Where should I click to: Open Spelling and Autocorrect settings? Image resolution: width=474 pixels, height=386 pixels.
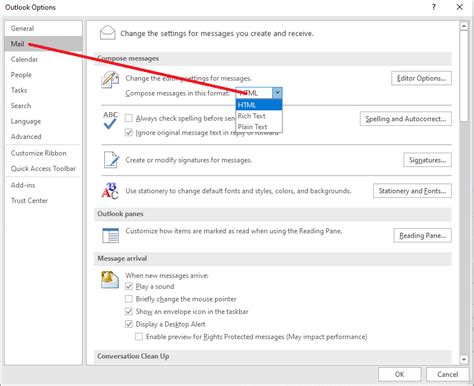pyautogui.click(x=406, y=119)
